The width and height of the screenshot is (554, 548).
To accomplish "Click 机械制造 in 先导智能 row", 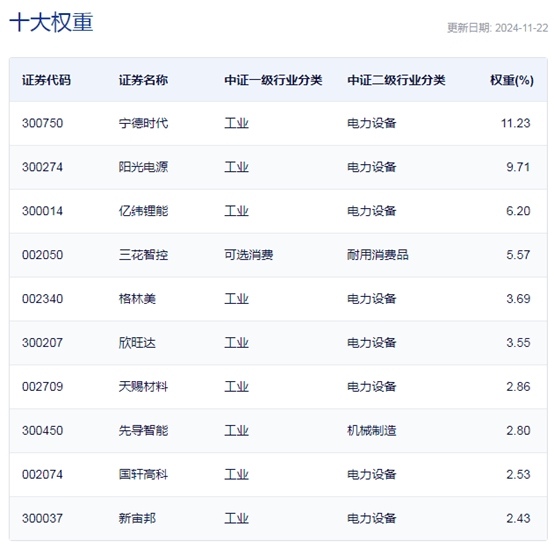I will click(x=372, y=431).
